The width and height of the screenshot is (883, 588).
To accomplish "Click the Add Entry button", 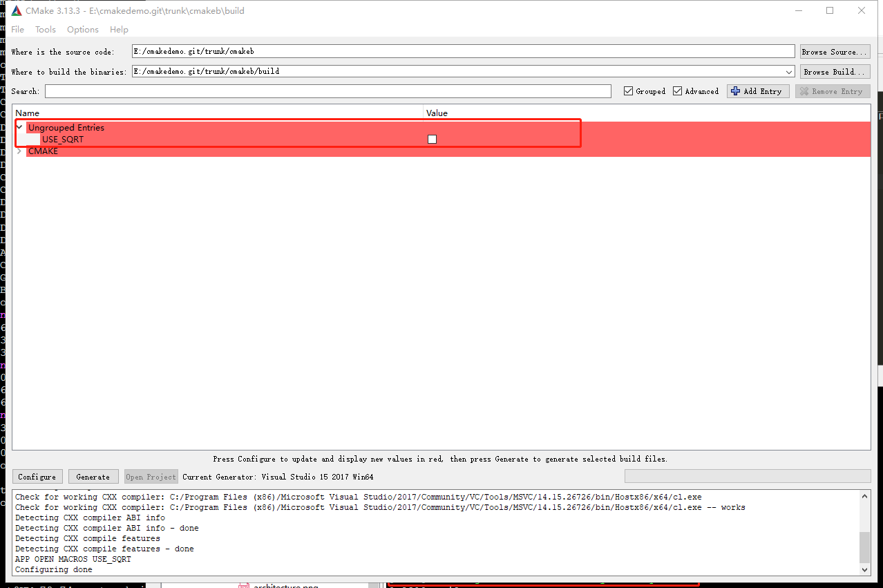I will click(758, 91).
